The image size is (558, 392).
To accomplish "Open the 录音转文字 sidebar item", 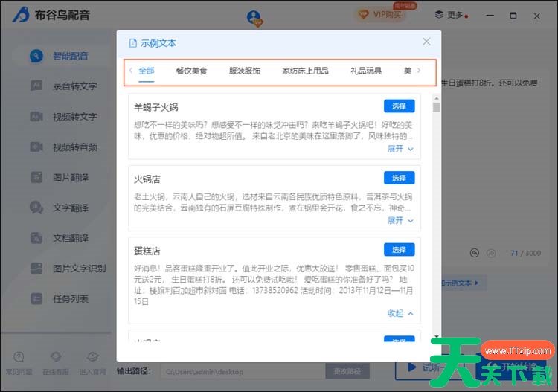I will [x=64, y=86].
